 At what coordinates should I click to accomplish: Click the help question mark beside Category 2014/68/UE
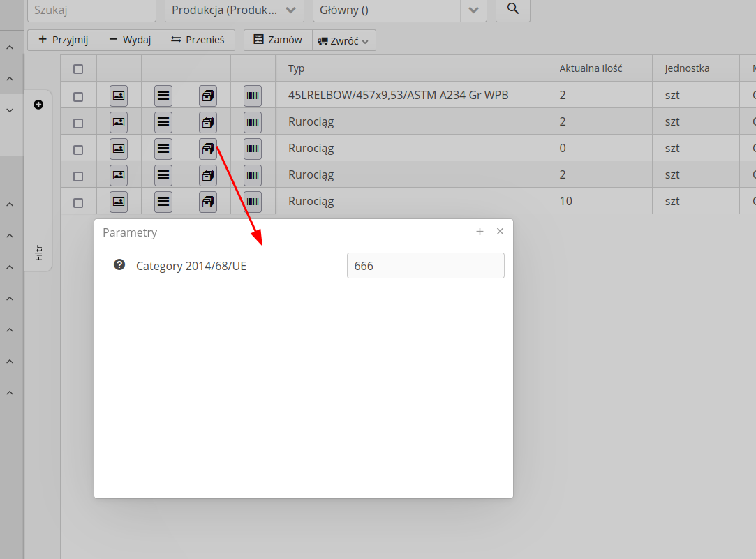119,265
